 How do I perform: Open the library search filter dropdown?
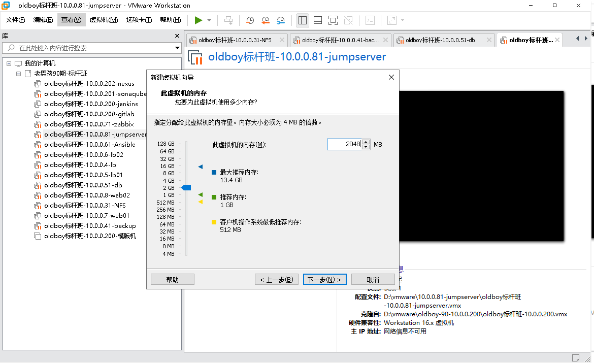[177, 48]
